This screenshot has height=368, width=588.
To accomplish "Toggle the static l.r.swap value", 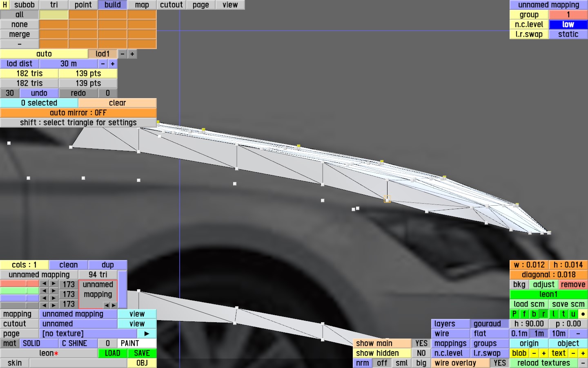I will pyautogui.click(x=568, y=34).
